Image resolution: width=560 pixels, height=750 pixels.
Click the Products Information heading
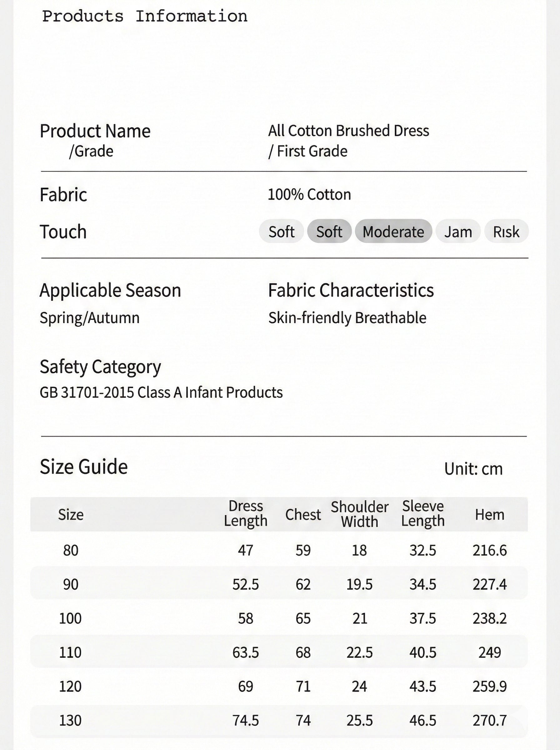point(145,16)
